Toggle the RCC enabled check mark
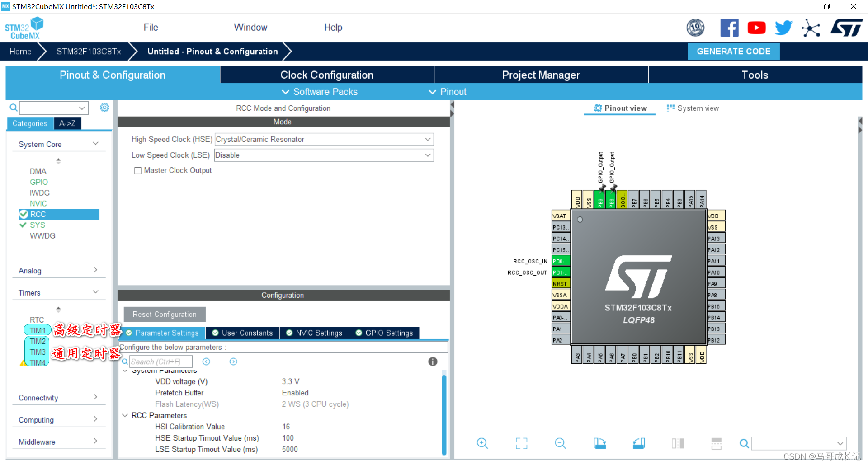 coord(24,214)
